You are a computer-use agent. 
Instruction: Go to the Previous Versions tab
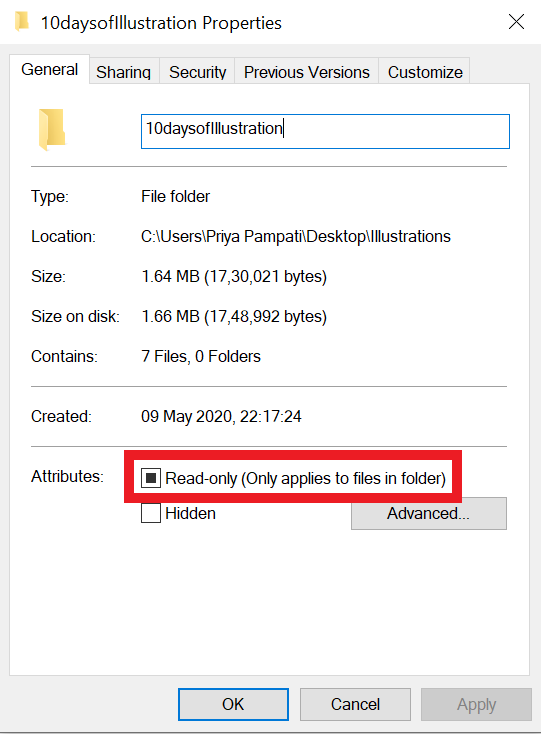click(x=307, y=72)
